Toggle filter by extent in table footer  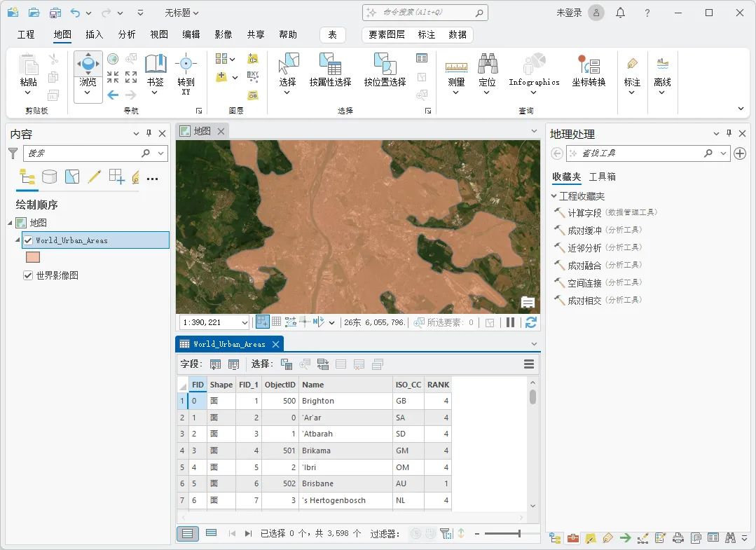coord(446,533)
